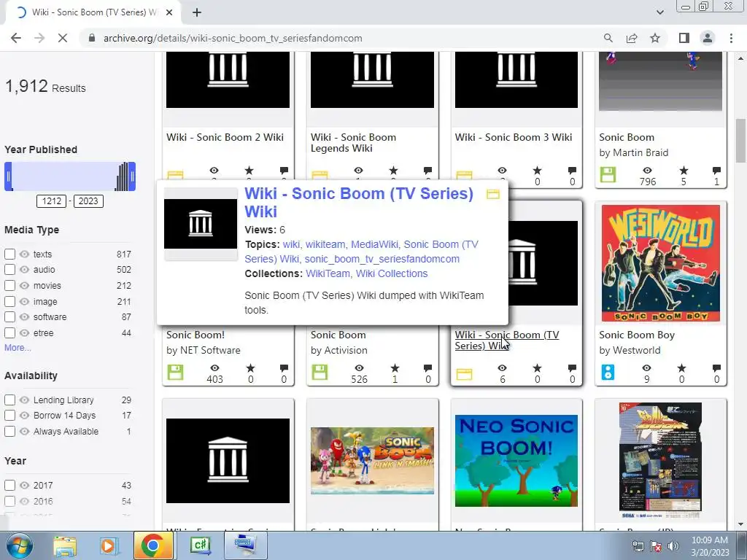Open the wikiteam topic link
The image size is (747, 560).
(x=325, y=244)
